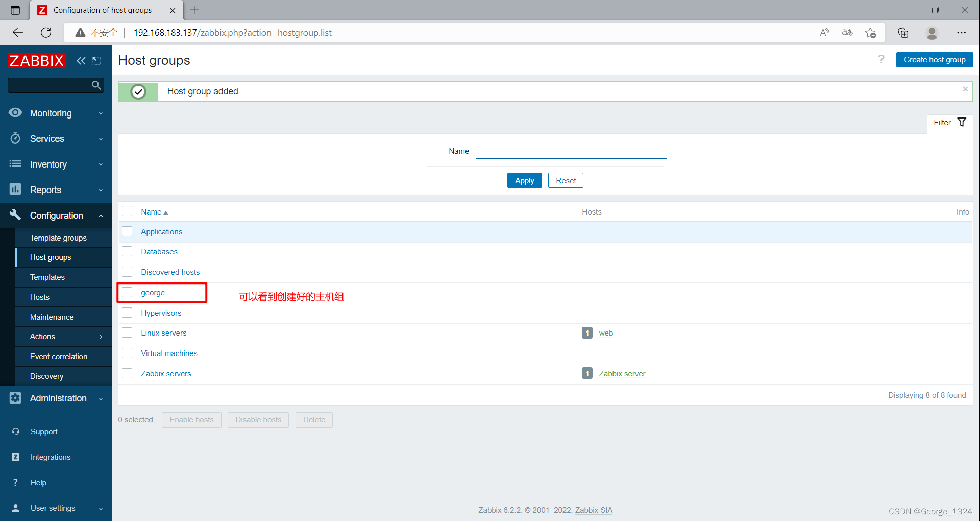Check the Databases row checkbox
The width and height of the screenshot is (980, 521).
[127, 251]
